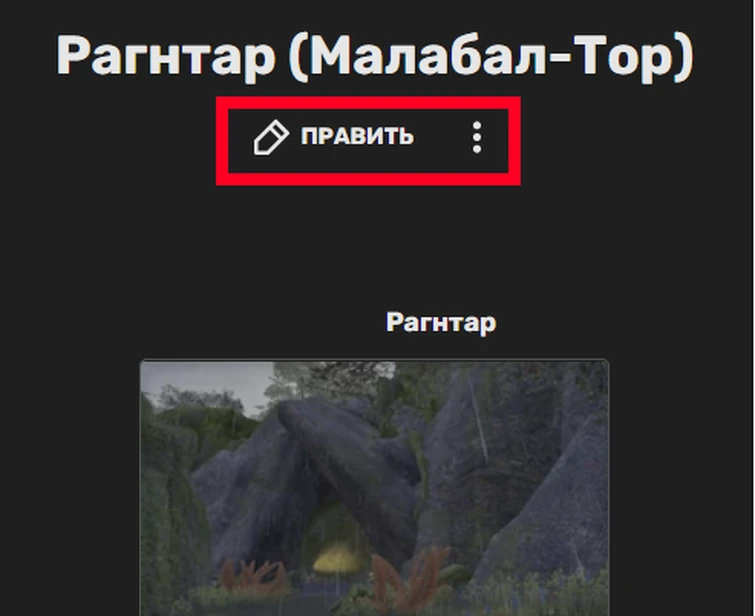The width and height of the screenshot is (755, 616).
Task: Click the ПРАВИТЬ edit button text
Action: (357, 136)
